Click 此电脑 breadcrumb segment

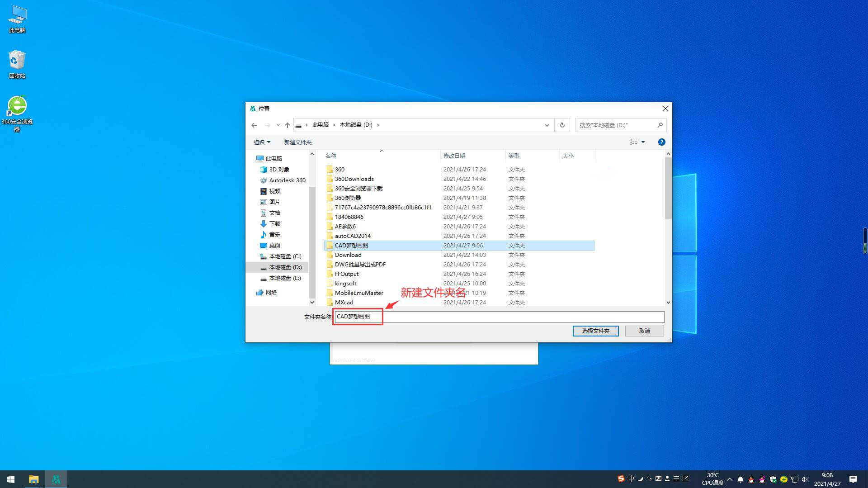[320, 125]
